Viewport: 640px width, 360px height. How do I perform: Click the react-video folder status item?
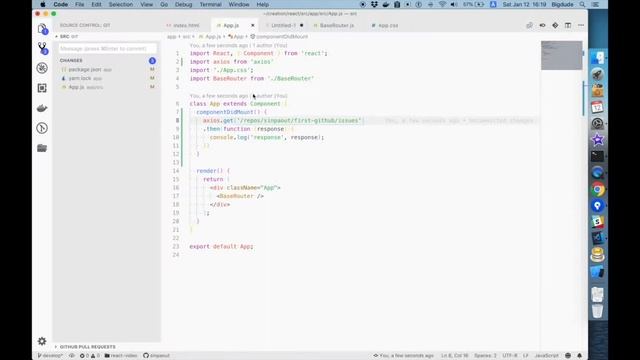tap(121, 356)
